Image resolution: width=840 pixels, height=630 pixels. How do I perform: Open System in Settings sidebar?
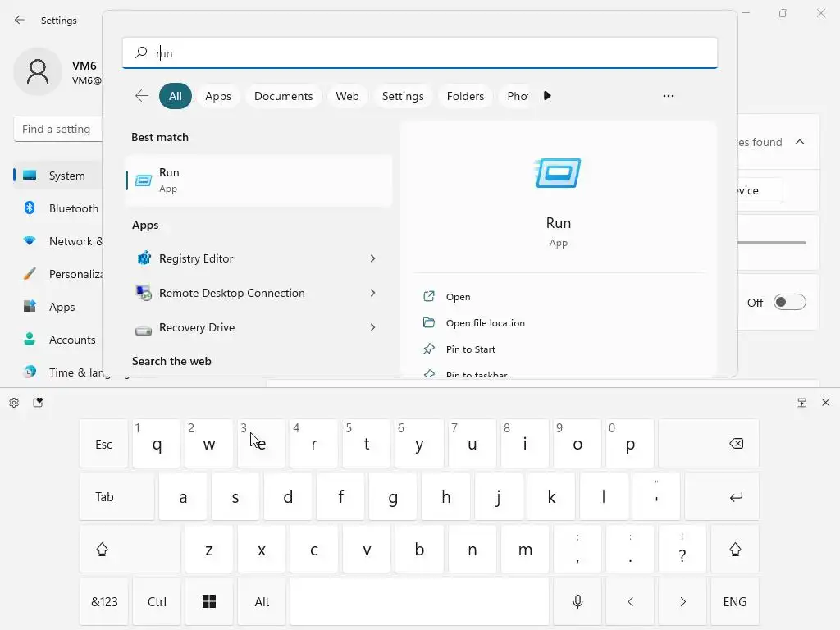click(x=58, y=176)
